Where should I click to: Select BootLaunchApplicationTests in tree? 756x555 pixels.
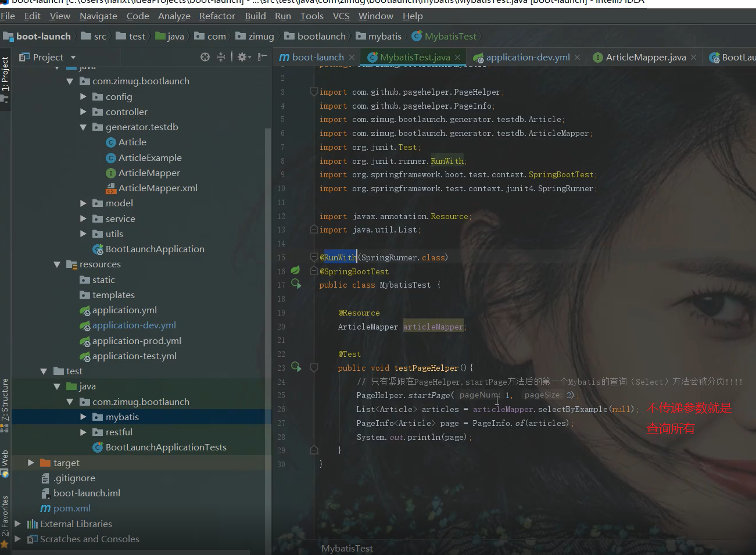(x=160, y=447)
